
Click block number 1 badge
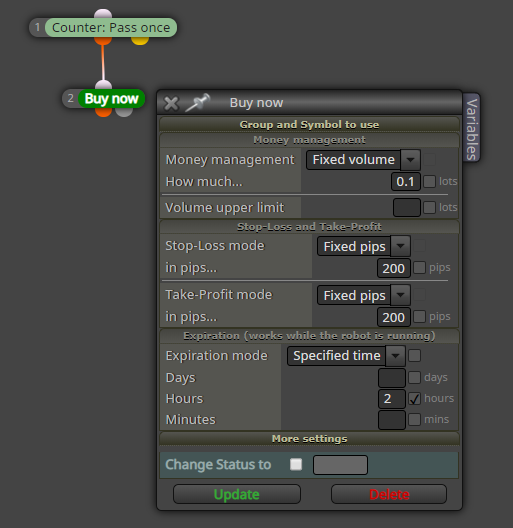pyautogui.click(x=37, y=27)
